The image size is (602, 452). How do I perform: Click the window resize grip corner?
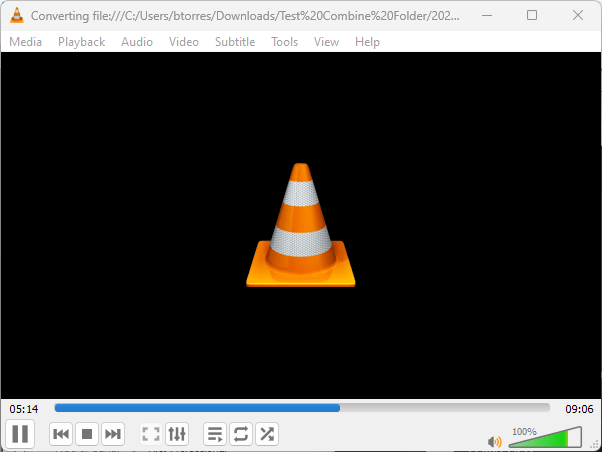pos(596,445)
